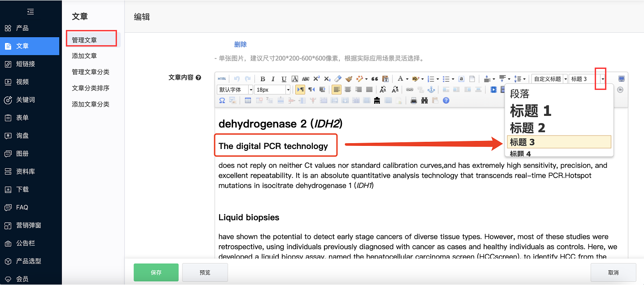This screenshot has width=644, height=285.
Task: Toggle left-to-right text direction button
Action: [300, 90]
